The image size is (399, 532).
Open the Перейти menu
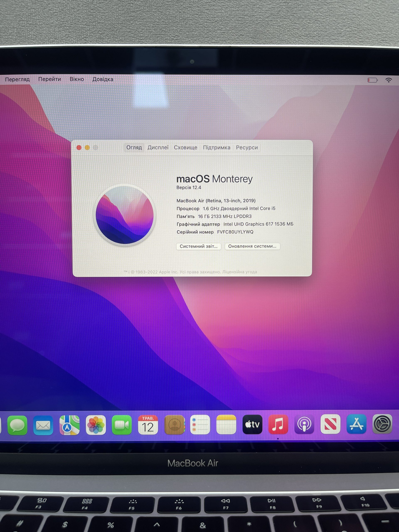pos(49,79)
